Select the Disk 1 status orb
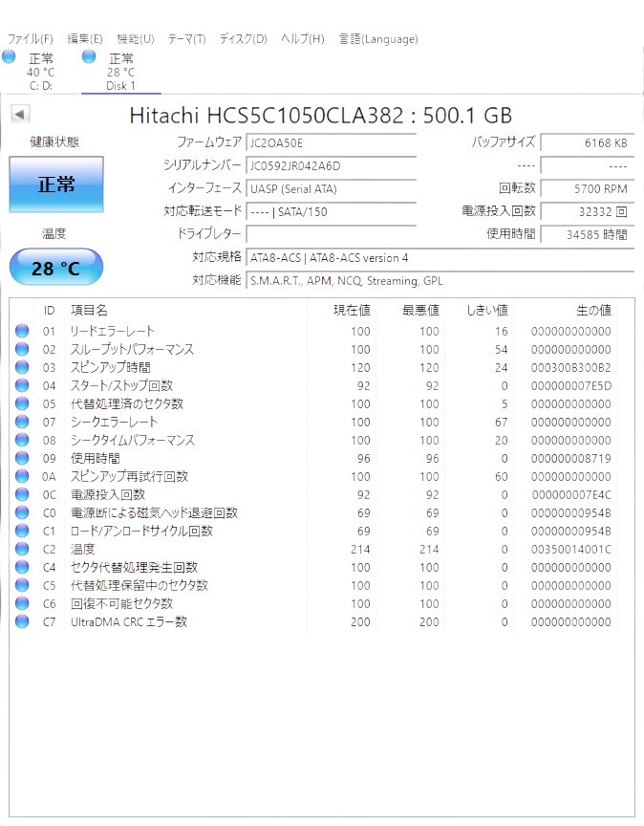 coord(89,56)
